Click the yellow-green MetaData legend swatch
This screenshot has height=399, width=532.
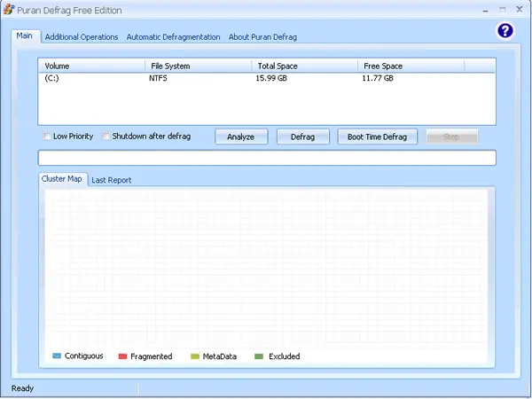point(195,356)
